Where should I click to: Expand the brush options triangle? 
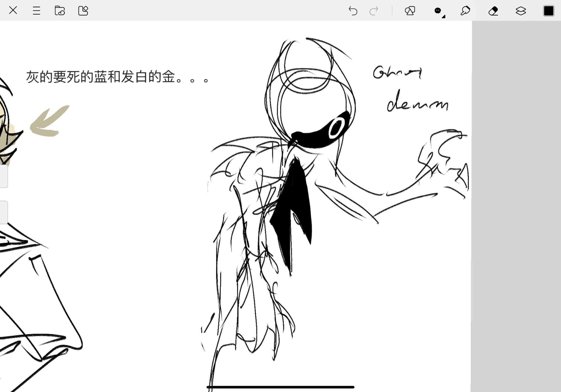(x=443, y=16)
